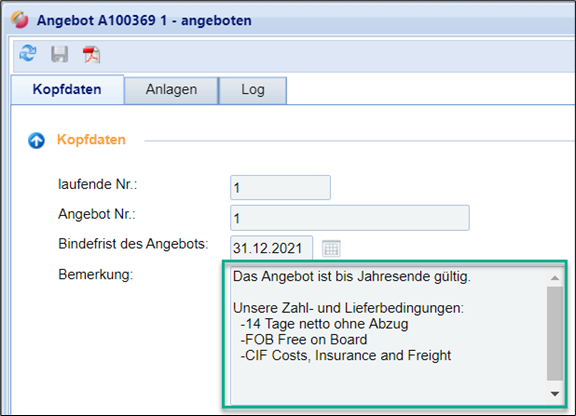Click the orange Kopfdaten section heading
Viewport: 576px width, 416px height.
pyautogui.click(x=91, y=140)
